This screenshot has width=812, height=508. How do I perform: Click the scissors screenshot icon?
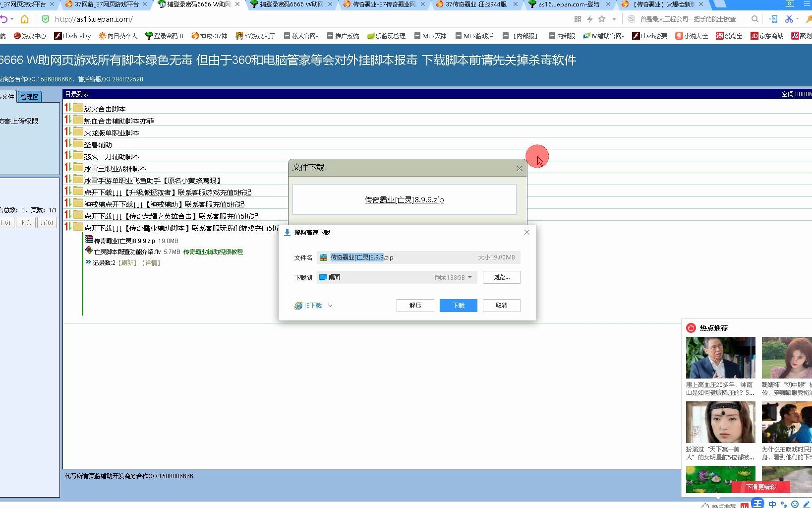pyautogui.click(x=789, y=19)
